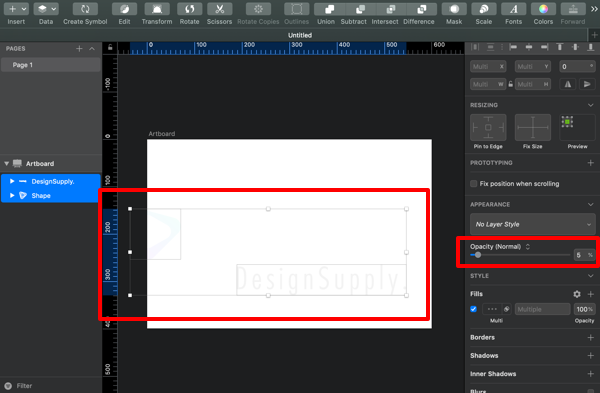
Task: Uncheck the Fills enabled checkbox
Action: 474,309
